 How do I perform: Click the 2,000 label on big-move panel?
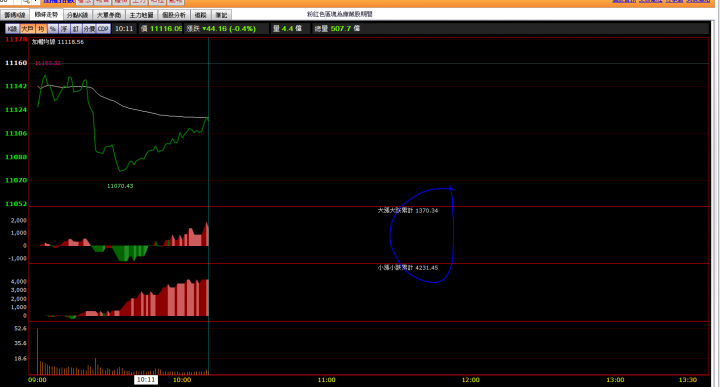coord(19,220)
